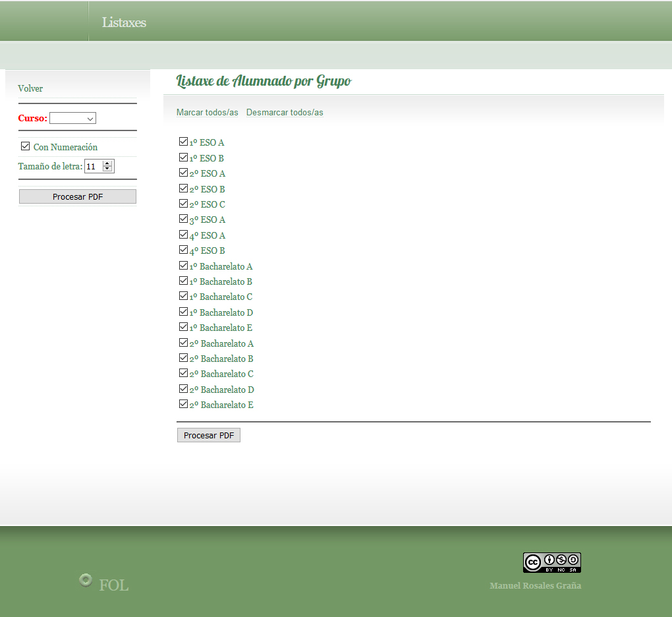Select all groups with Marcar todos/as
This screenshot has width=672, height=617.
(x=207, y=113)
